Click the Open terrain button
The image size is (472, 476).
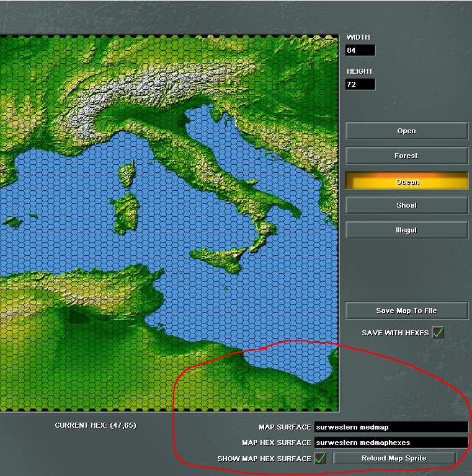point(406,131)
